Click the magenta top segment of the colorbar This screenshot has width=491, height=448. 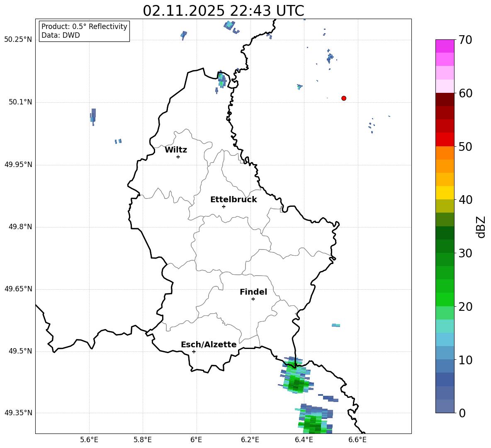(445, 46)
